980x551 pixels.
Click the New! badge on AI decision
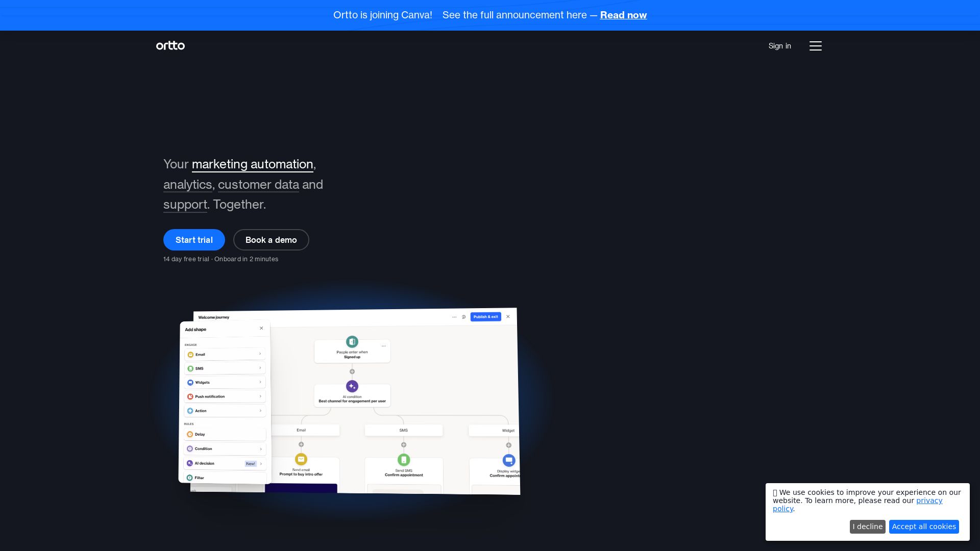(x=251, y=464)
